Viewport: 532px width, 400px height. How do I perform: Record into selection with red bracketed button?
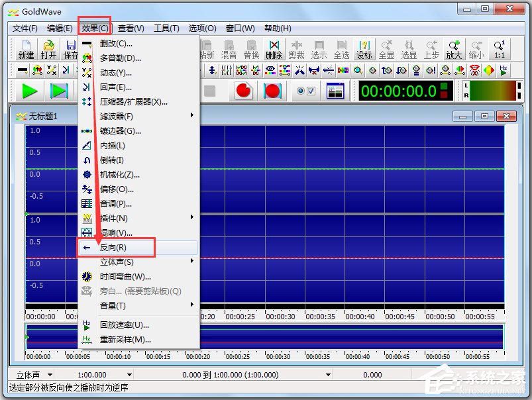(272, 91)
